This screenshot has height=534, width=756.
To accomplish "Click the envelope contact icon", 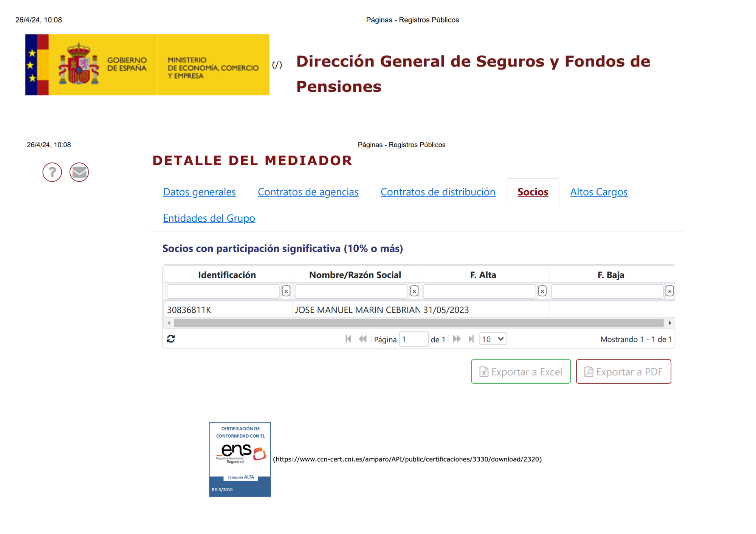I will [79, 172].
